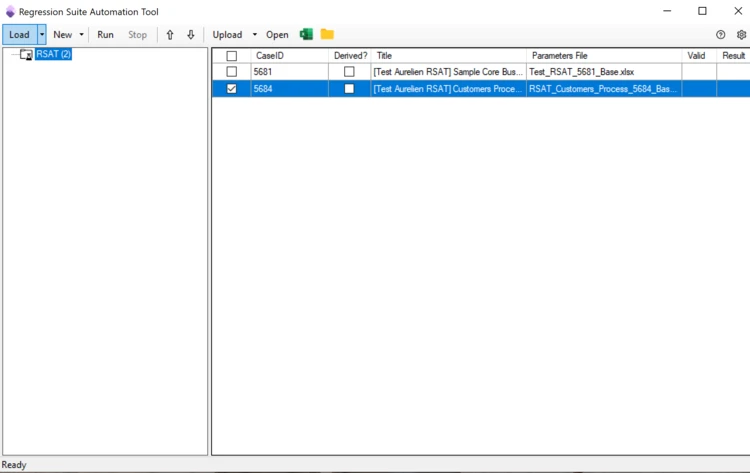This screenshot has height=473, width=750.
Task: Open the settings gear icon
Action: point(740,35)
